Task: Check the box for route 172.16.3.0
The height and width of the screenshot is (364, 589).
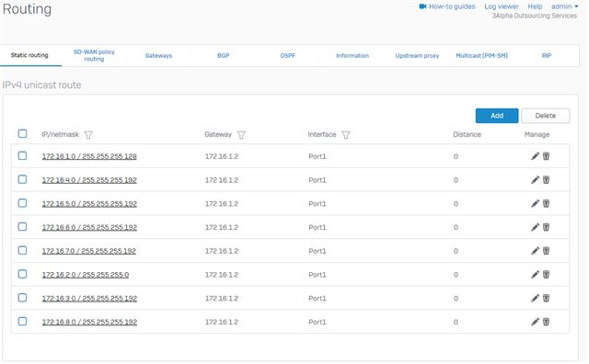Action: [x=22, y=297]
